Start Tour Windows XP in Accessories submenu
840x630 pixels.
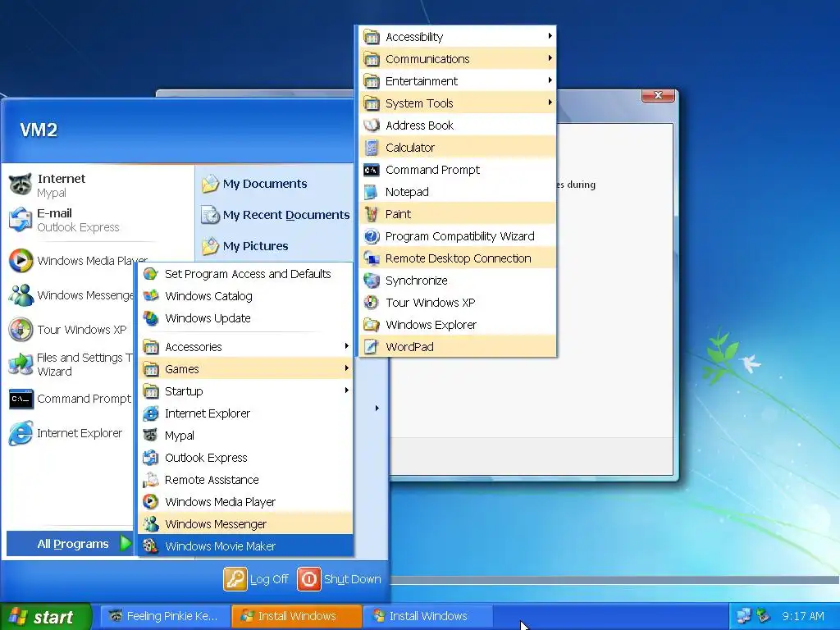pos(458,303)
